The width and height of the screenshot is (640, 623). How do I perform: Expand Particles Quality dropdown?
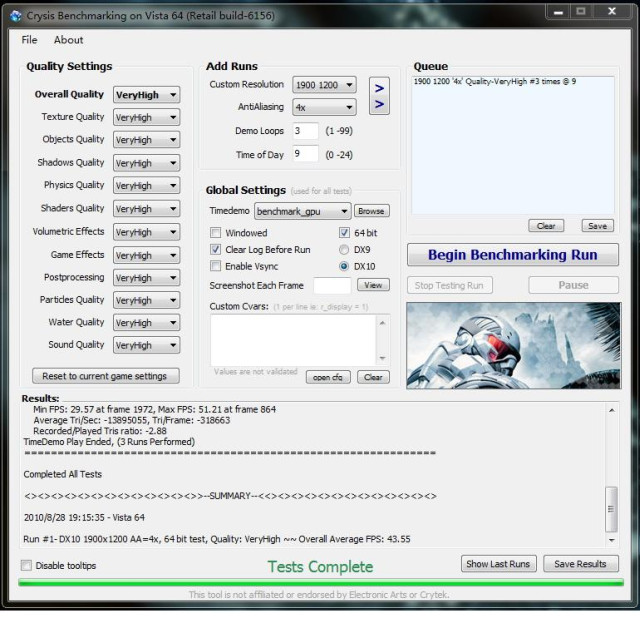point(147,300)
